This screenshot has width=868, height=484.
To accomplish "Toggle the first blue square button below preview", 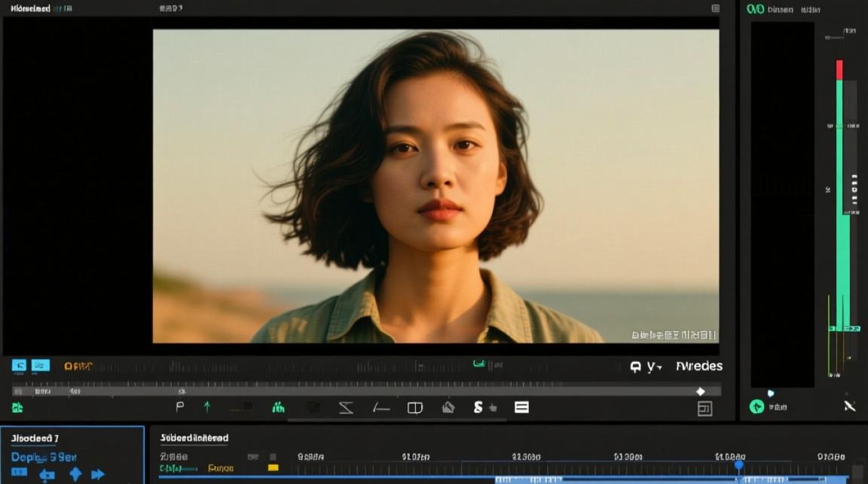I will 19,365.
